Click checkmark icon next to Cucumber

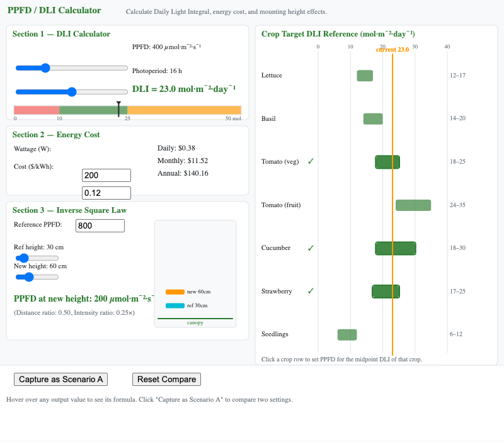pyautogui.click(x=311, y=248)
